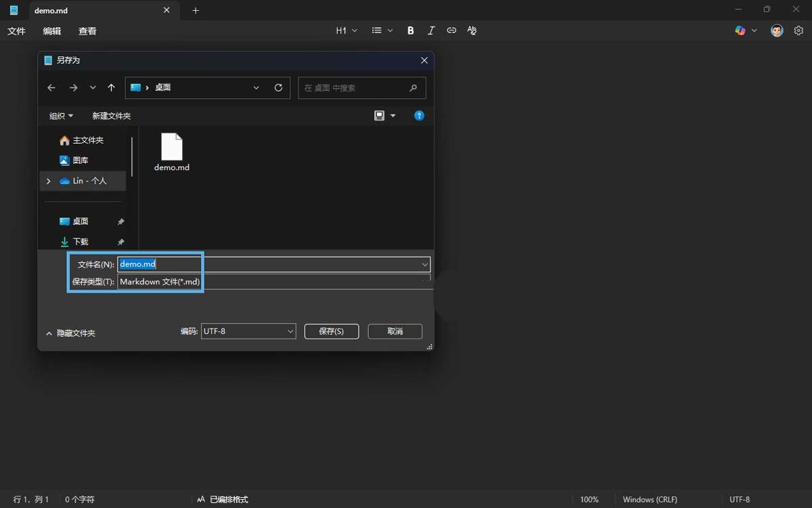
Task: Click the refresh icon in address bar
Action: click(278, 87)
